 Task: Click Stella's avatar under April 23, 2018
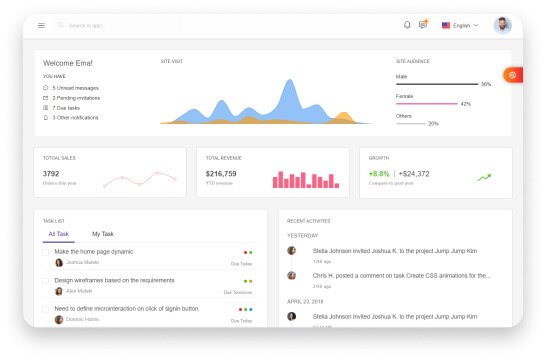click(291, 316)
